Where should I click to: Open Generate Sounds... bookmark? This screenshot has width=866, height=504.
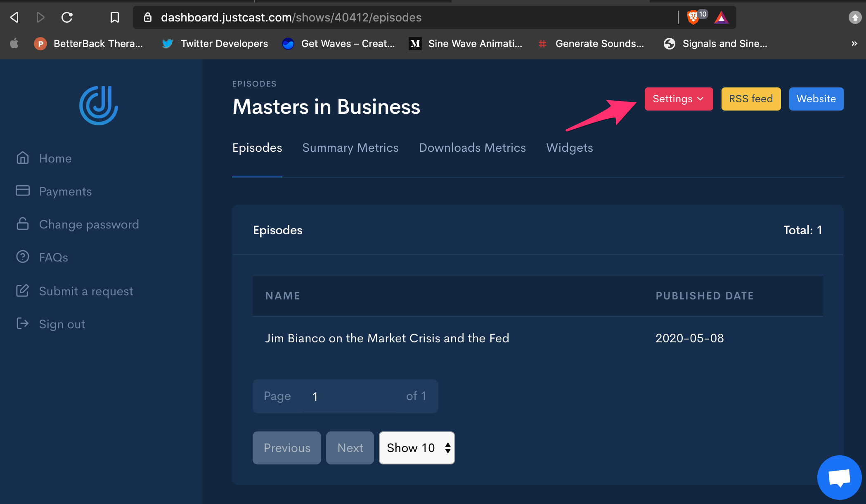point(591,43)
